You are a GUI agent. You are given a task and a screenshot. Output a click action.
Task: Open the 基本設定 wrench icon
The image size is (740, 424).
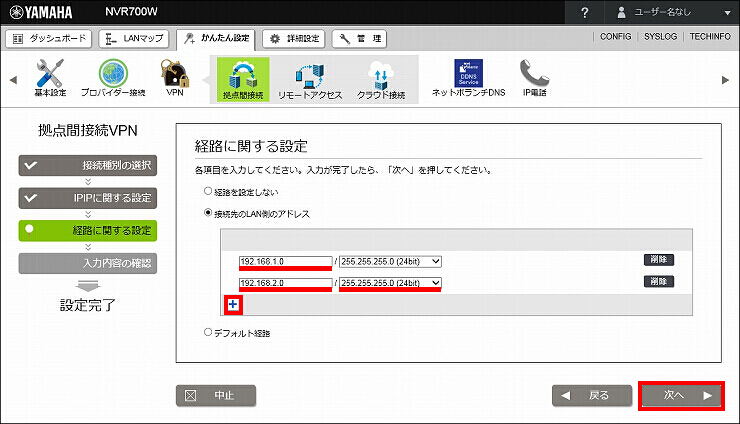point(50,77)
